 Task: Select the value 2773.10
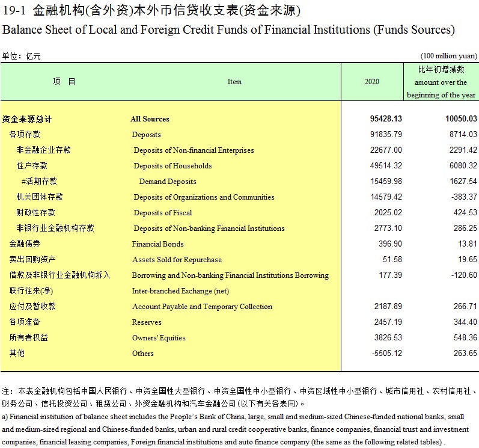pyautogui.click(x=388, y=228)
